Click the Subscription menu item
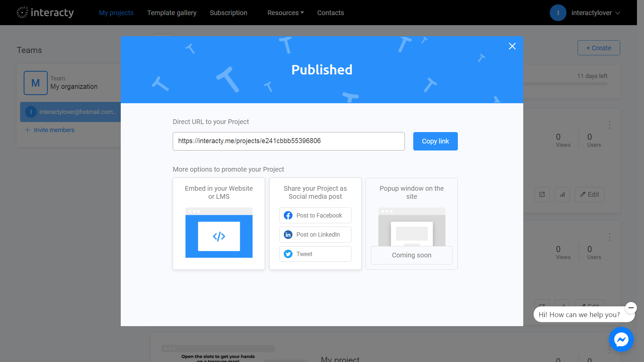The height and width of the screenshot is (362, 644). [229, 12]
